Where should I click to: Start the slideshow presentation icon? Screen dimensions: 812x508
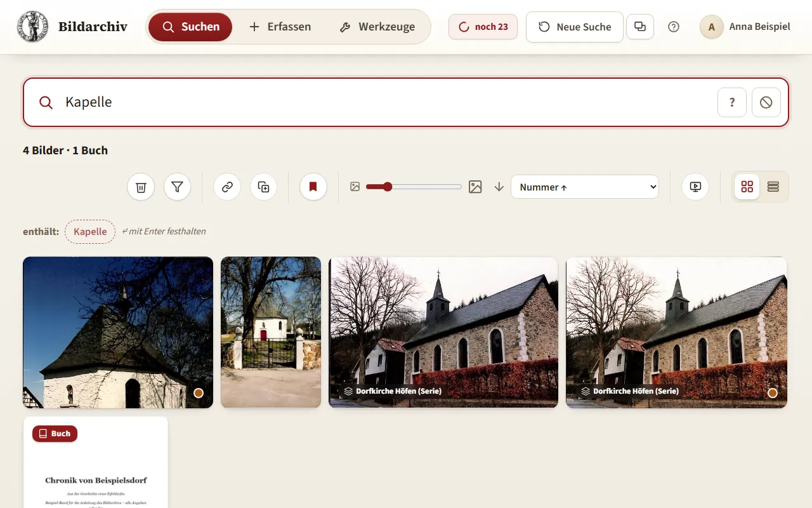click(x=695, y=187)
